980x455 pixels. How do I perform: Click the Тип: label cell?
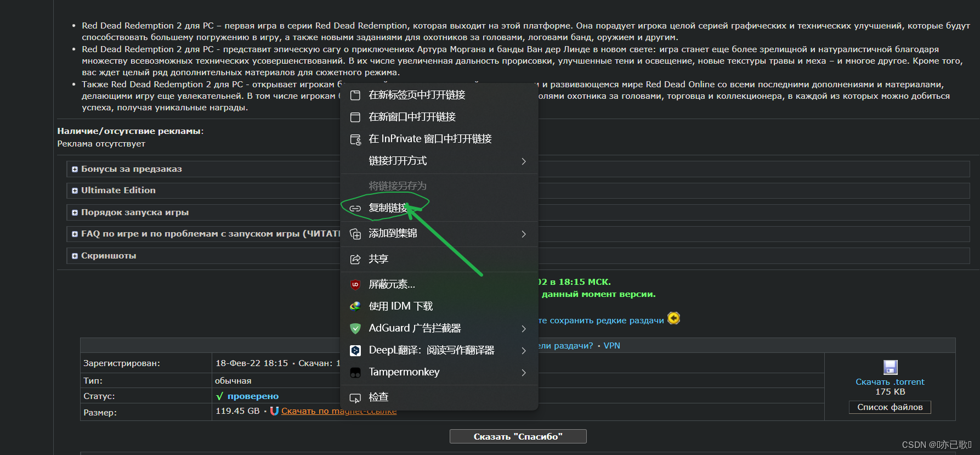pyautogui.click(x=146, y=380)
